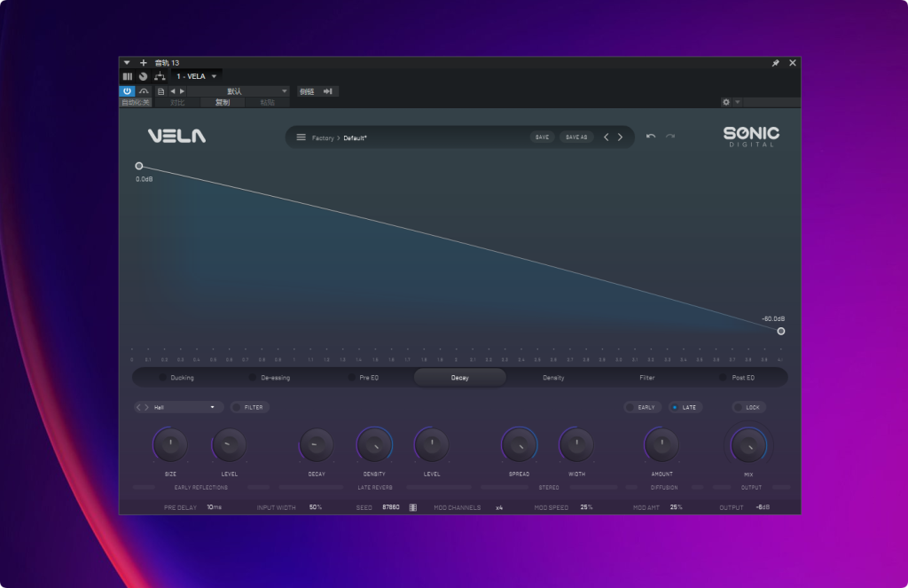Screen dimensions: 908x588
Task: Click the PRE DELAY 10ms value
Action: pos(215,507)
